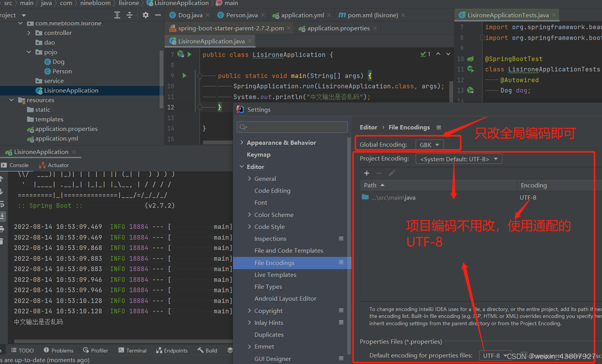Image resolution: width=602 pixels, height=364 pixels.
Task: Collapse the resources folder in project tree
Action: tap(12, 100)
